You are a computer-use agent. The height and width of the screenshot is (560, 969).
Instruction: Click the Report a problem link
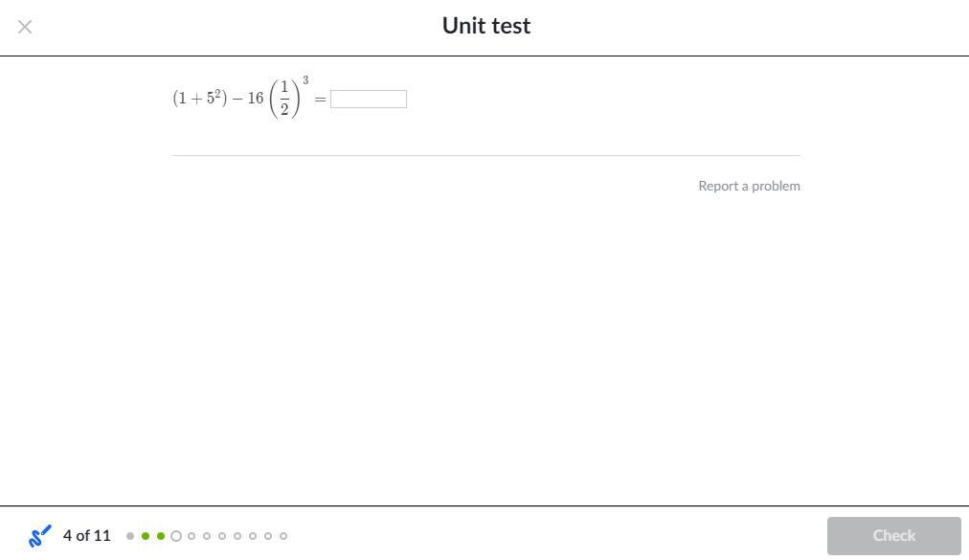pos(749,186)
